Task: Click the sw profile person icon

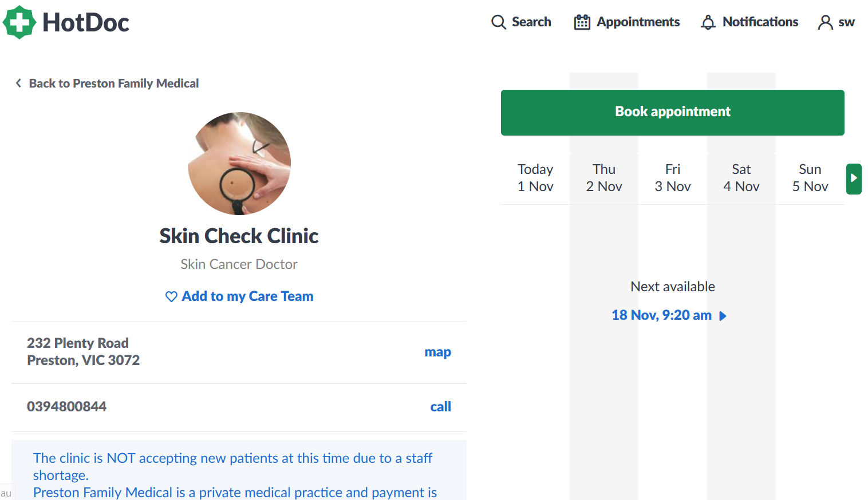Action: pos(824,22)
